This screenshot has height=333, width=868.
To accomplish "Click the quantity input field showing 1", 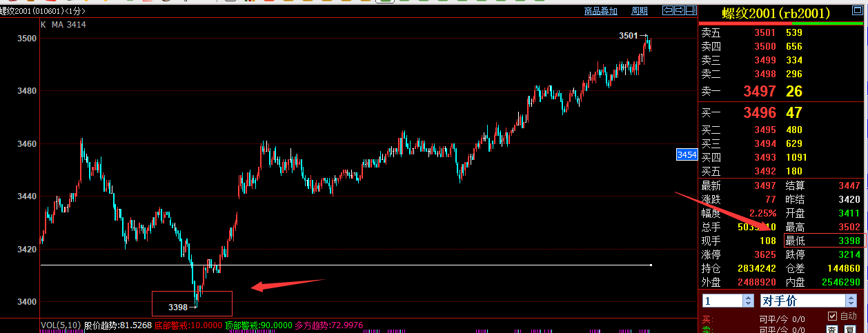I will point(722,301).
